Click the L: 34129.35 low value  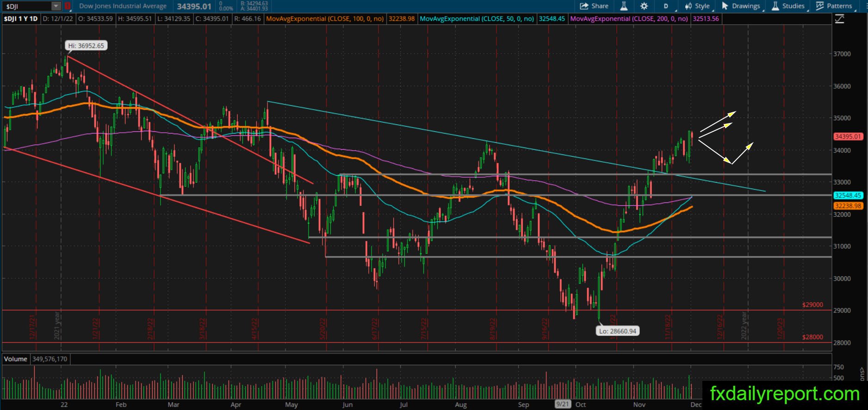(173, 19)
